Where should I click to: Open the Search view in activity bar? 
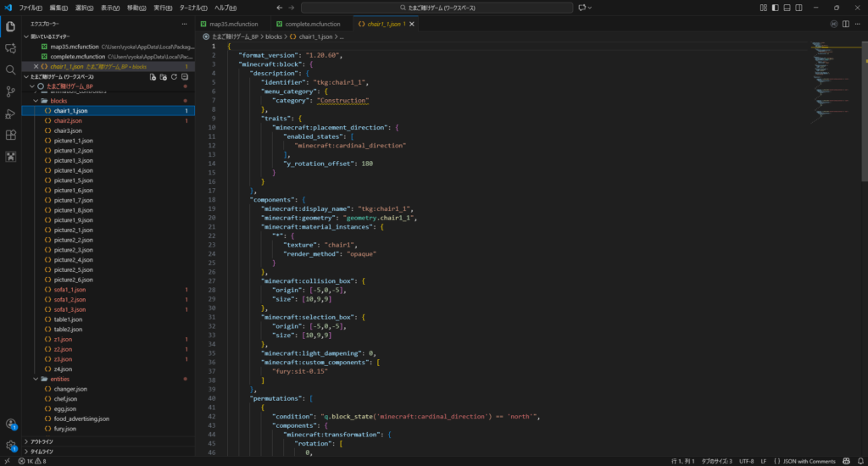[10, 70]
